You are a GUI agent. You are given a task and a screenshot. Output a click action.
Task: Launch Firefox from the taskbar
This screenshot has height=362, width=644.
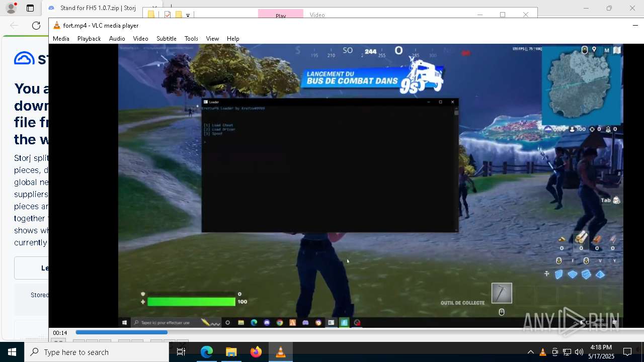[x=256, y=352]
